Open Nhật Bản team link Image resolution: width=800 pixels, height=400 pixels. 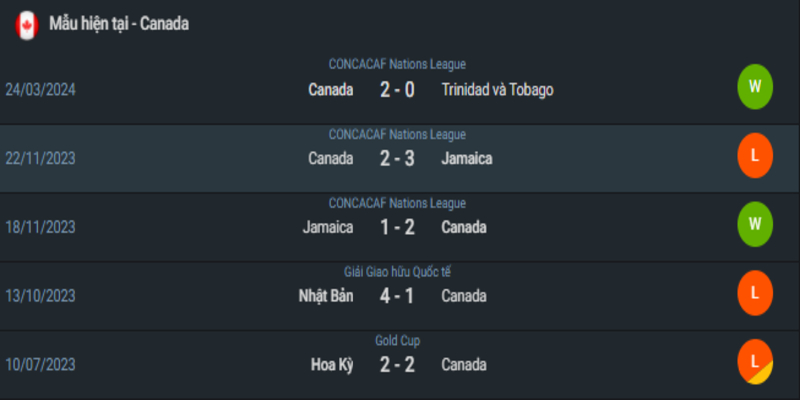pos(326,296)
